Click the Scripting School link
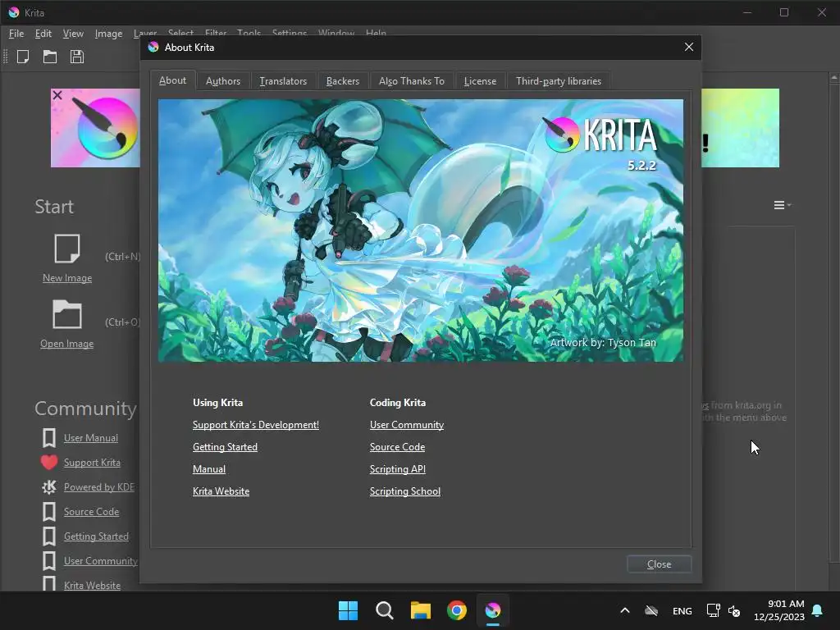840x630 pixels. point(405,491)
